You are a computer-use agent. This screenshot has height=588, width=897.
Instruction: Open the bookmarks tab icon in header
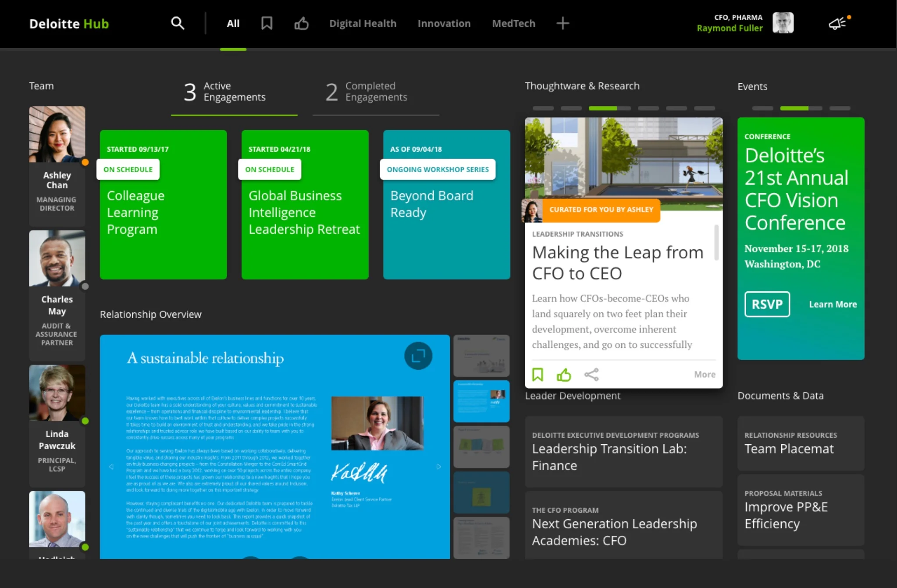pos(267,23)
